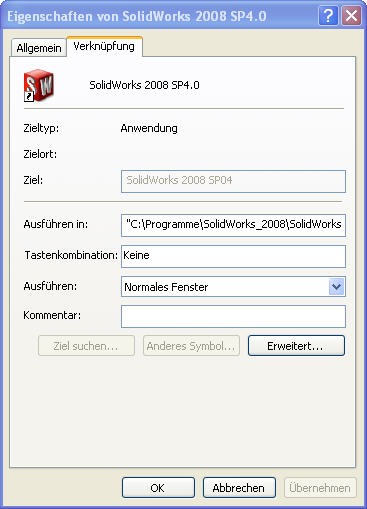Click the dialog title bar text

[x=137, y=16]
